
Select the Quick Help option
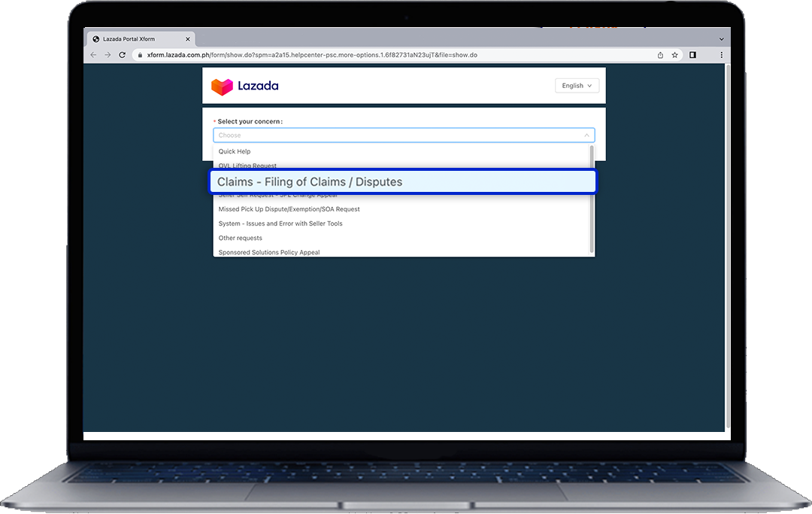(x=234, y=151)
